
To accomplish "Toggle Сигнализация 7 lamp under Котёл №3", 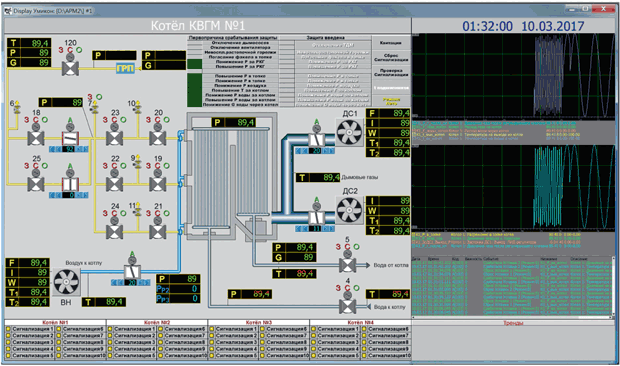I will coord(262,336).
